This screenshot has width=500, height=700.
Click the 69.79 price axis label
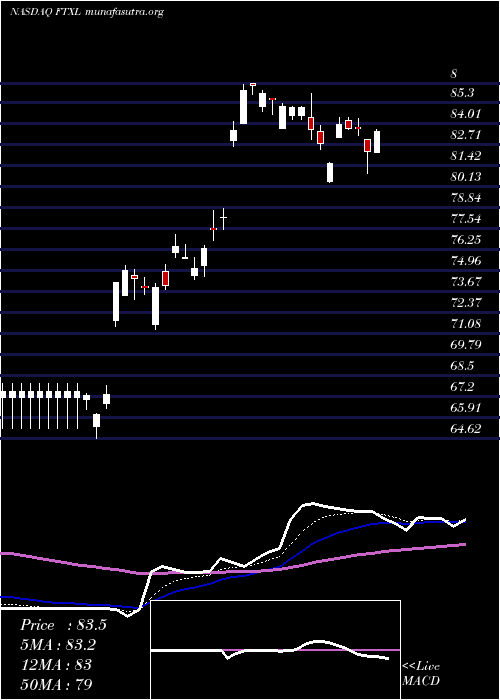[466, 345]
